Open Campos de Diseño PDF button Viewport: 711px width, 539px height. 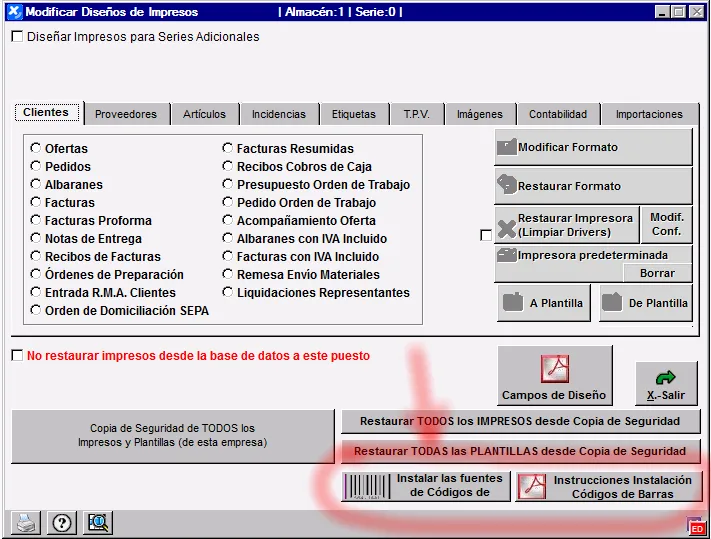coord(554,376)
